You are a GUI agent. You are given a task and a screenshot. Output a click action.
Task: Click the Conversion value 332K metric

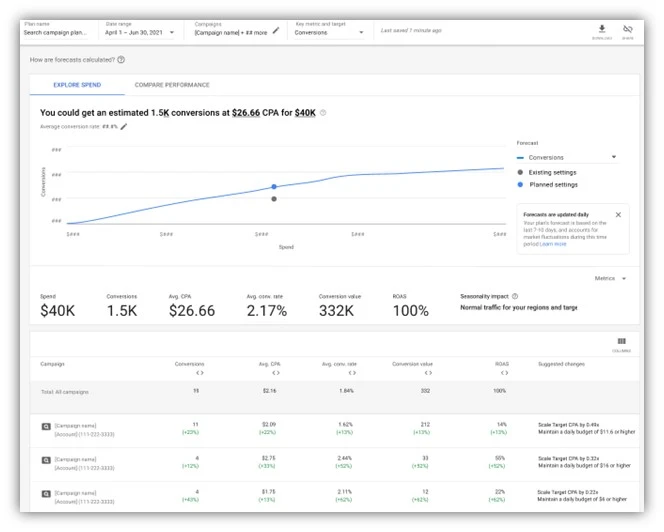pyautogui.click(x=340, y=306)
